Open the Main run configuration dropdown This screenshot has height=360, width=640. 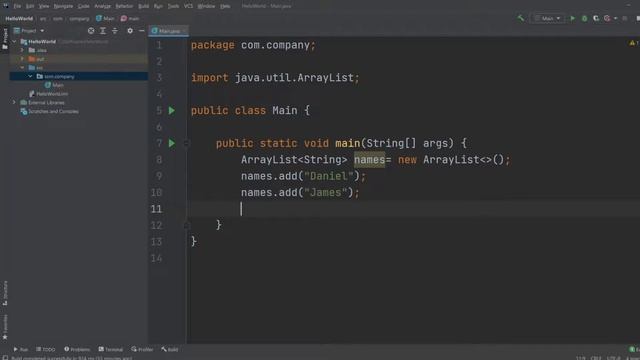coord(548,18)
